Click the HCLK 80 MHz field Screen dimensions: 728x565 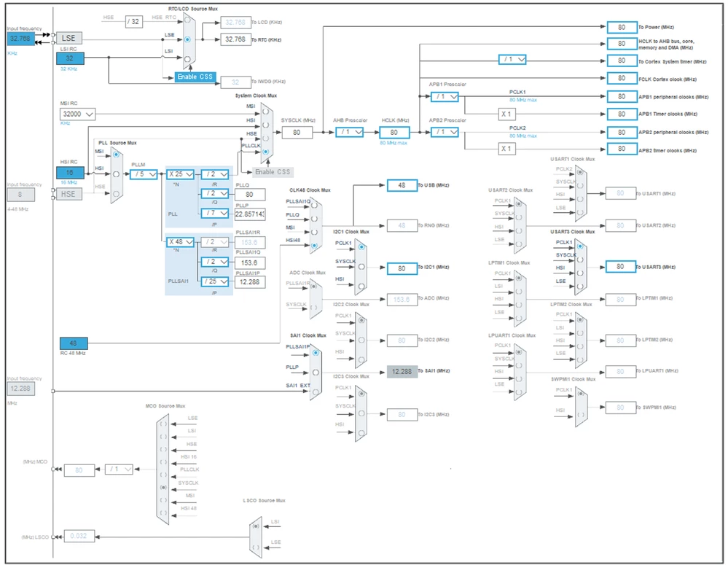(x=394, y=133)
